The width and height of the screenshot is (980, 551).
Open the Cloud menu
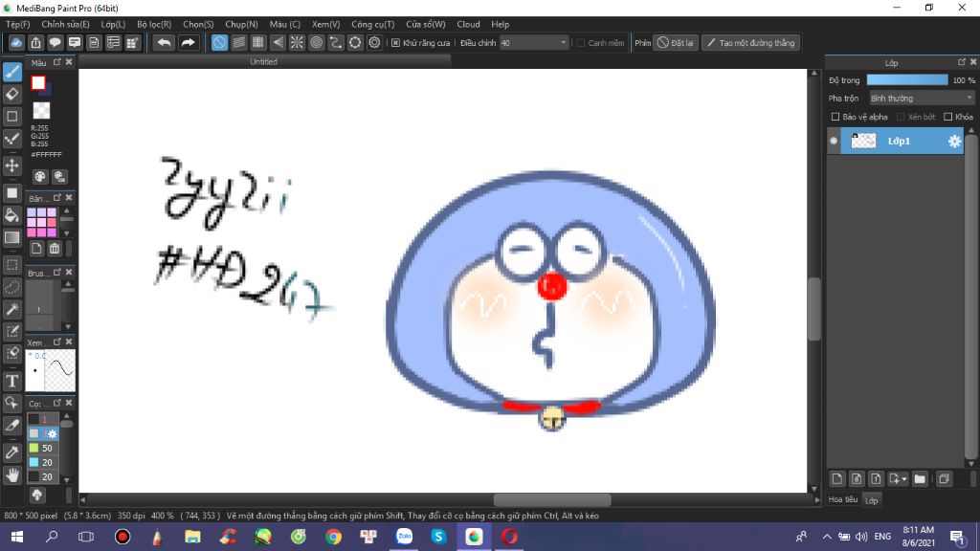coord(468,24)
